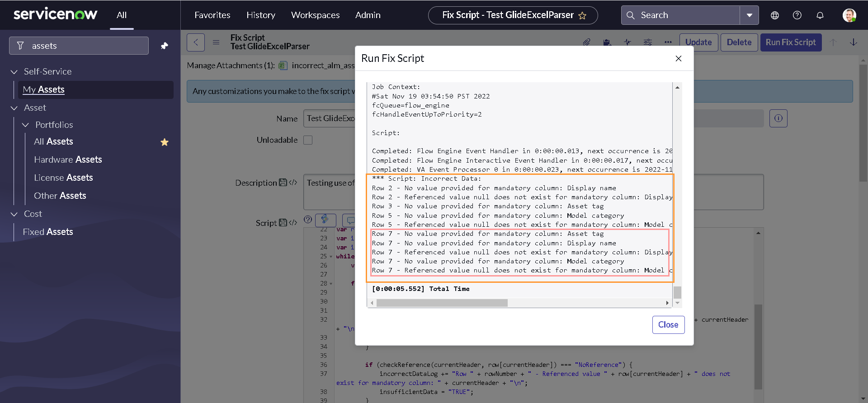Tick the Unloadable checkbox

[308, 140]
